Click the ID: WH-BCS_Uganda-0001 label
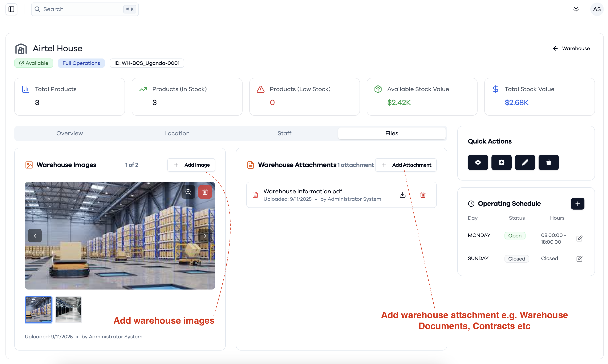Viewport: 608px width, 364px height. 147,63
